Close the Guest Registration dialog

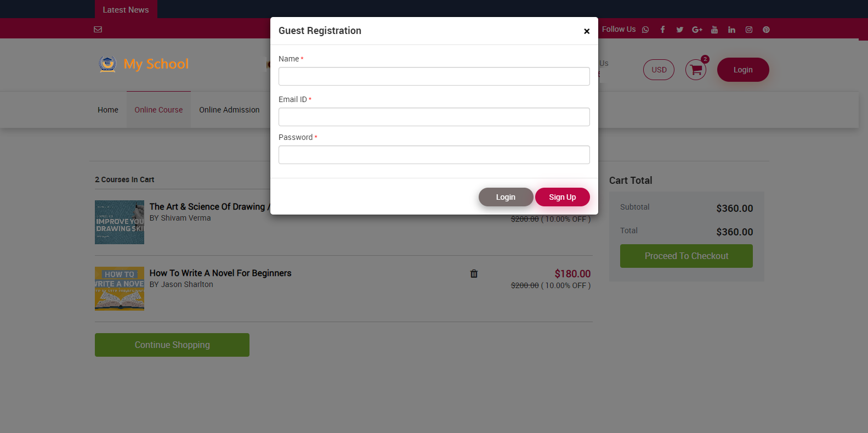click(587, 31)
